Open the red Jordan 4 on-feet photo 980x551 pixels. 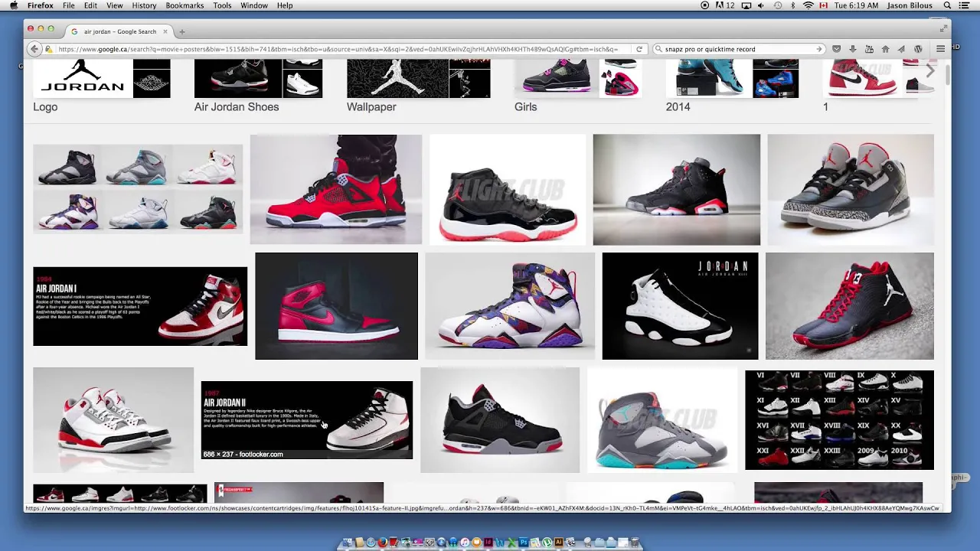pyautogui.click(x=335, y=189)
